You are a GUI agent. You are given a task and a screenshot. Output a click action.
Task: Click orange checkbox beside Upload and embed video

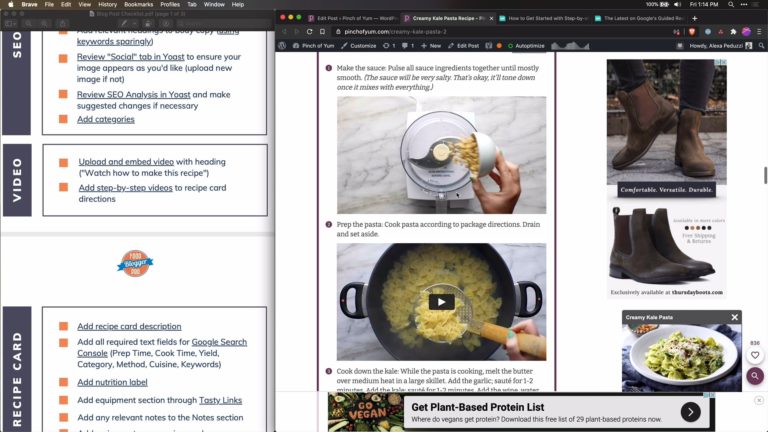tap(64, 162)
